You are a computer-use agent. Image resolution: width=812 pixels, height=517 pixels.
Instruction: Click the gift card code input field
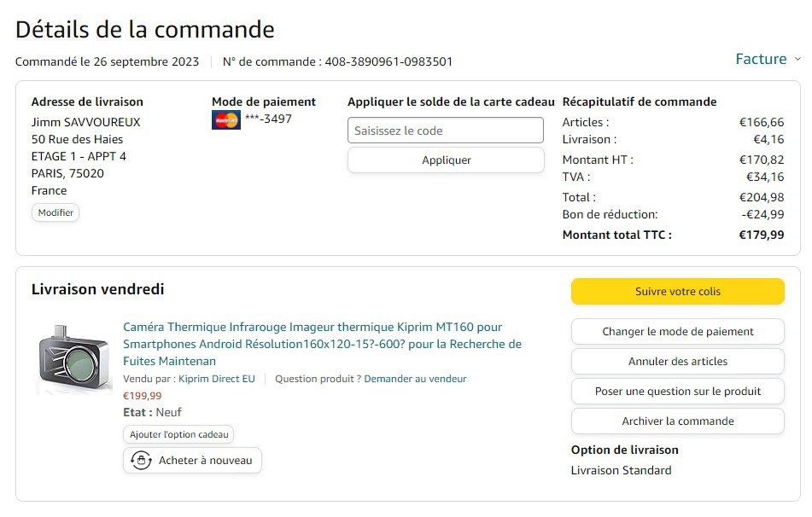(x=445, y=131)
